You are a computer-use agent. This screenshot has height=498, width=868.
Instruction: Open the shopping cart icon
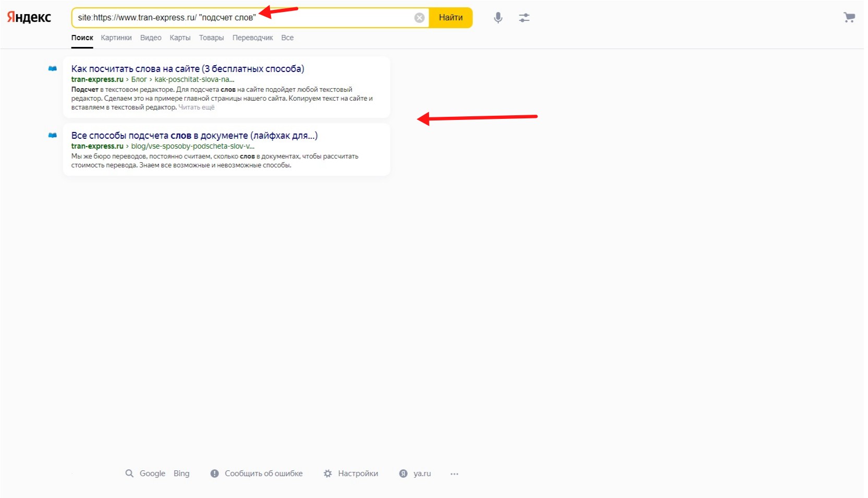849,18
